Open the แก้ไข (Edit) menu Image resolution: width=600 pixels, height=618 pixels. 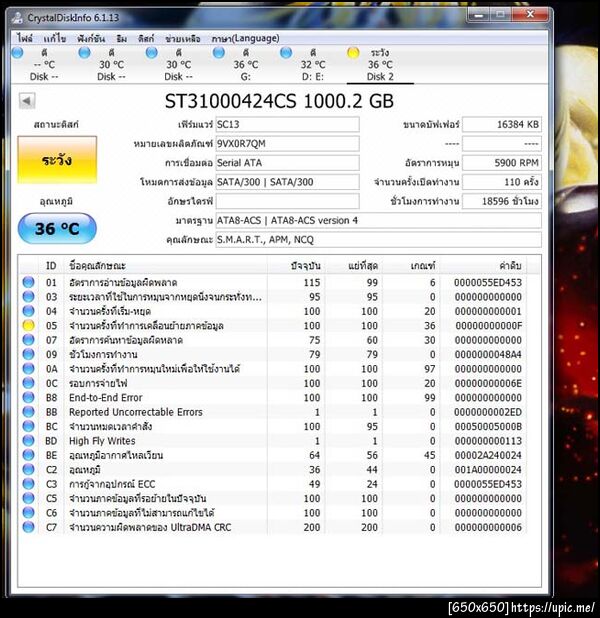pyautogui.click(x=55, y=38)
